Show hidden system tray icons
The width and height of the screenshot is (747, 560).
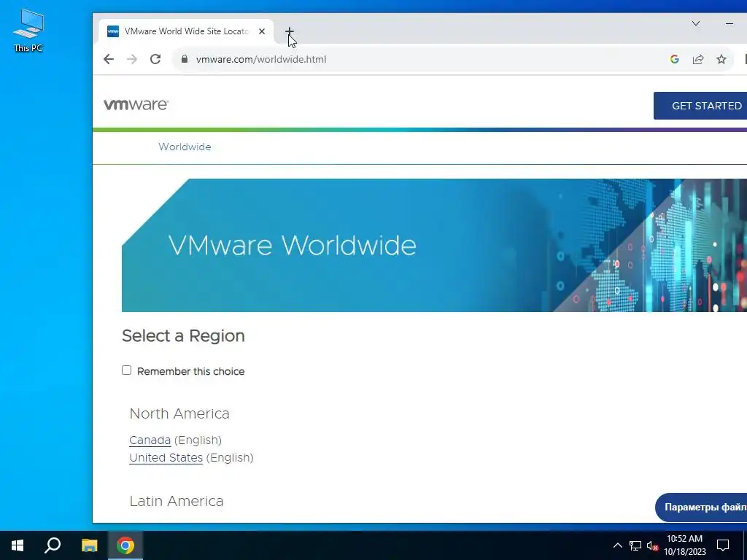coord(617,545)
